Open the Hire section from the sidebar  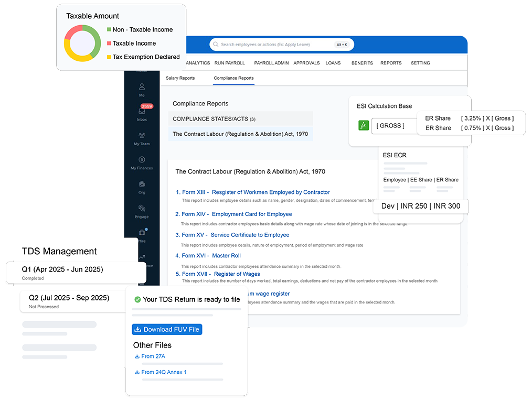tap(141, 234)
